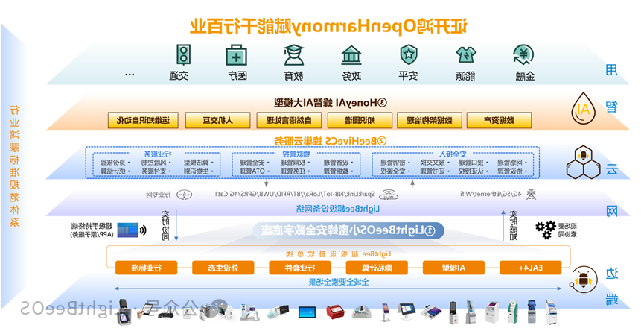Viewport: 644px width, 334px height.
Task: Click the orange AI模型 button
Action: [x=453, y=268]
